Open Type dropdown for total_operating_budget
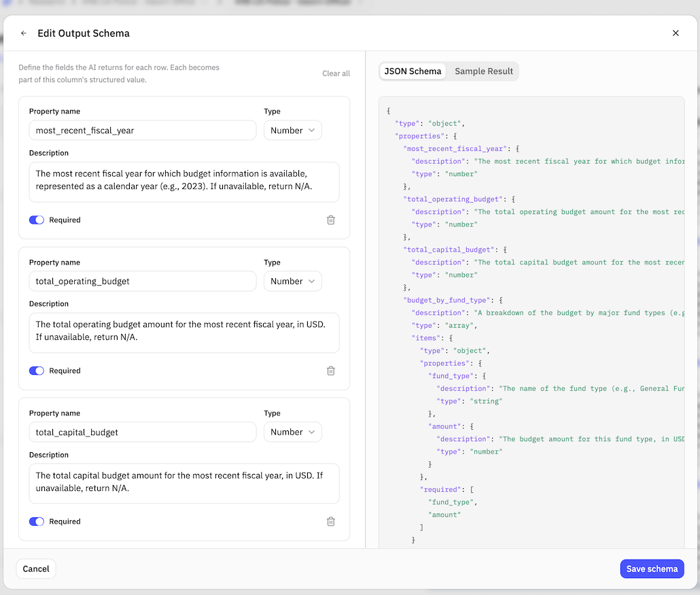700x595 pixels. point(292,282)
